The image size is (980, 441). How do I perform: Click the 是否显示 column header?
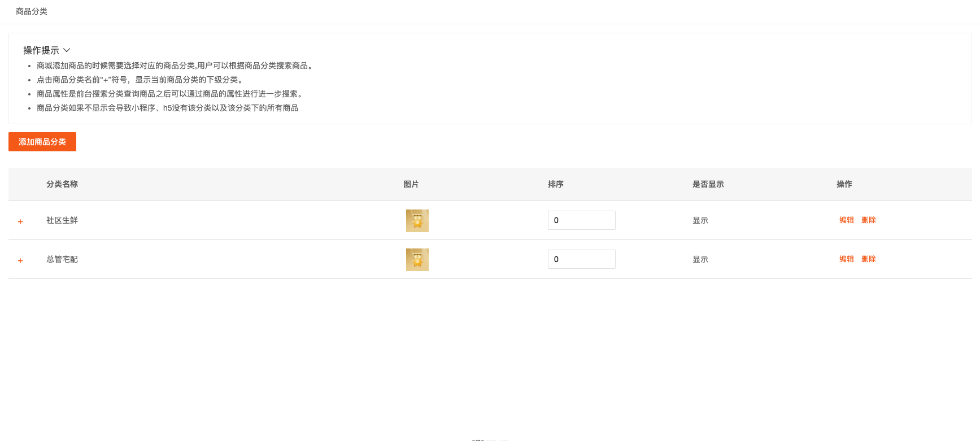708,184
